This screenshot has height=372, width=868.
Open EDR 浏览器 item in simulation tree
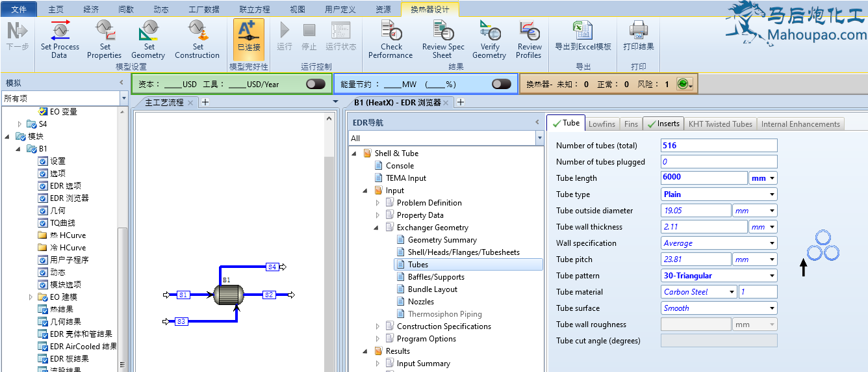(x=69, y=198)
